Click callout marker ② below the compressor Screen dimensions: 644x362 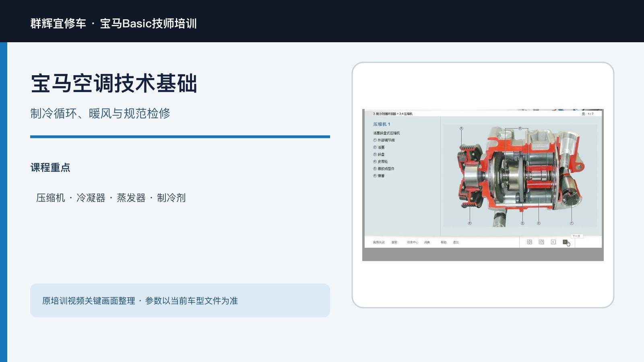point(539,223)
